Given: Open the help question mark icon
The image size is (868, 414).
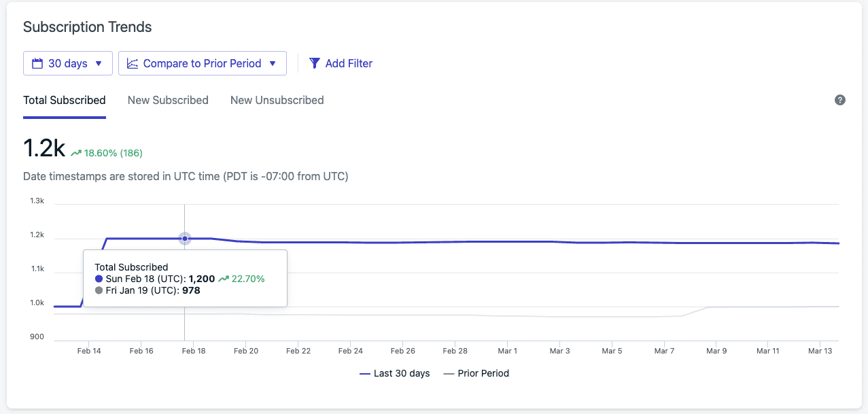Looking at the screenshot, I should (x=840, y=100).
